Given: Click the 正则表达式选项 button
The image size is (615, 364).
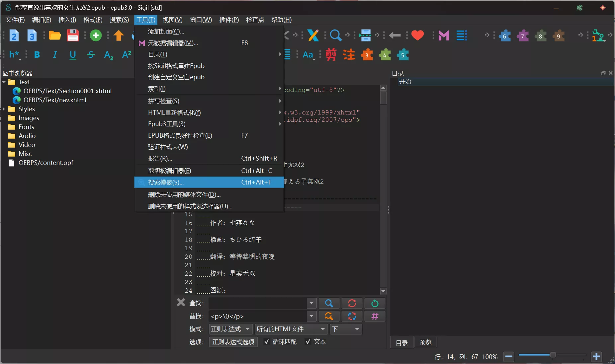Looking at the screenshot, I should [233, 342].
